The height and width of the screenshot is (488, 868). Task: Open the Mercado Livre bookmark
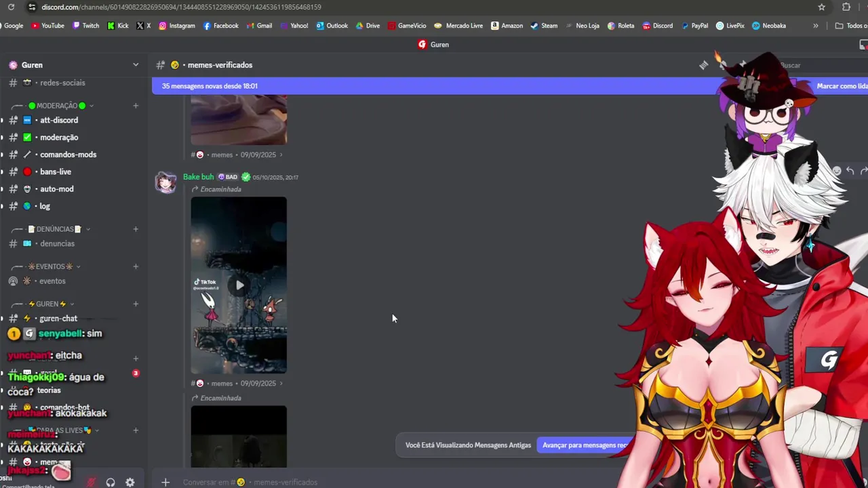coord(458,26)
